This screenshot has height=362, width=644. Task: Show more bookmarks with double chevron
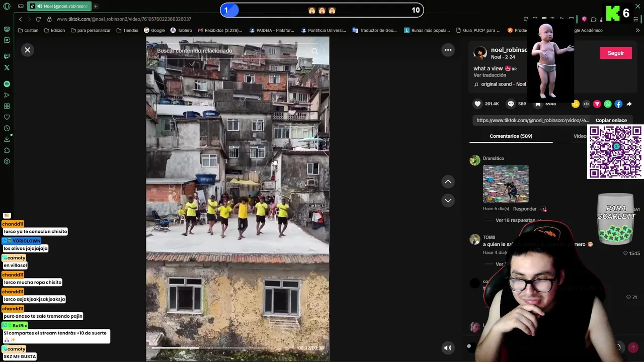(637, 30)
